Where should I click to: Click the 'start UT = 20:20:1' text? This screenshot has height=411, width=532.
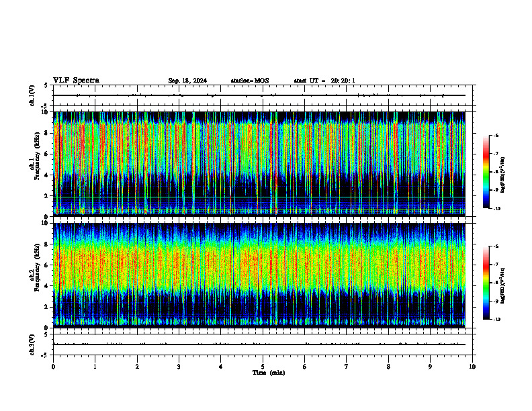coord(324,81)
